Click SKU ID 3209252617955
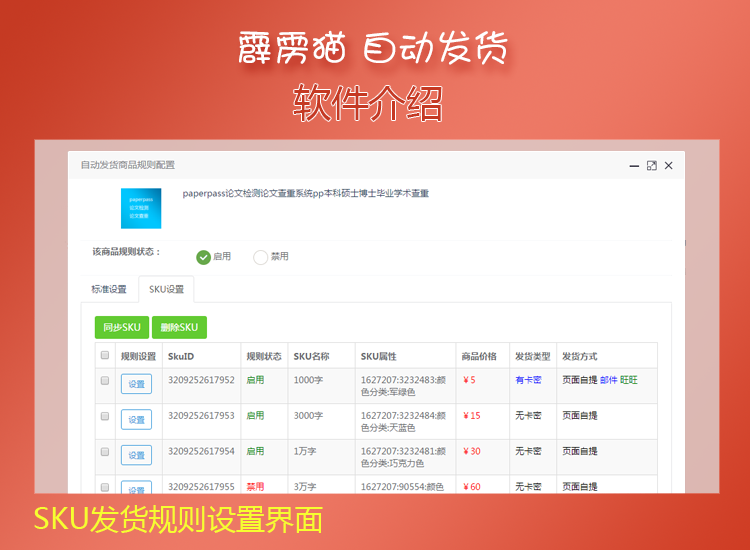750x550 pixels. [x=201, y=486]
